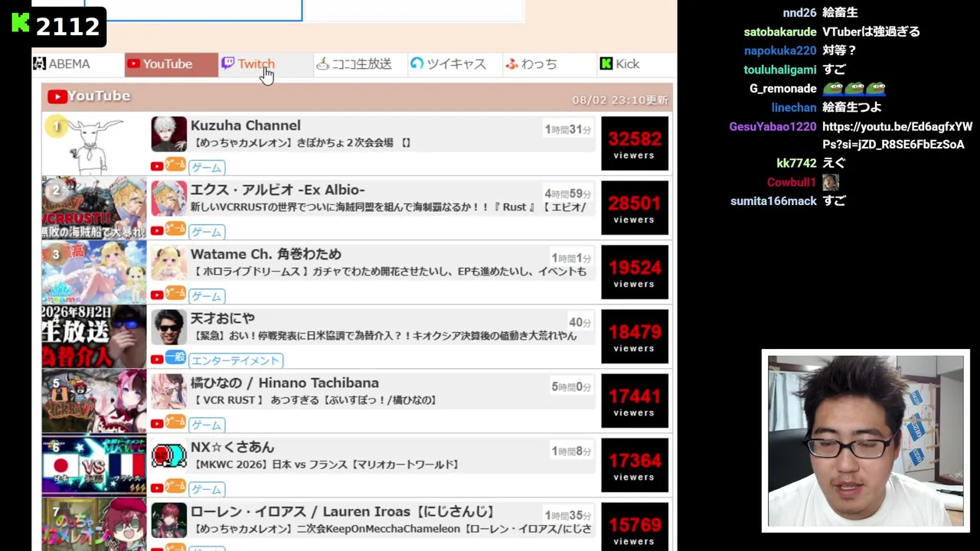Click ローレン・イロアス's avatar icon
Viewport: 980px width, 551px height.
pyautogui.click(x=168, y=520)
